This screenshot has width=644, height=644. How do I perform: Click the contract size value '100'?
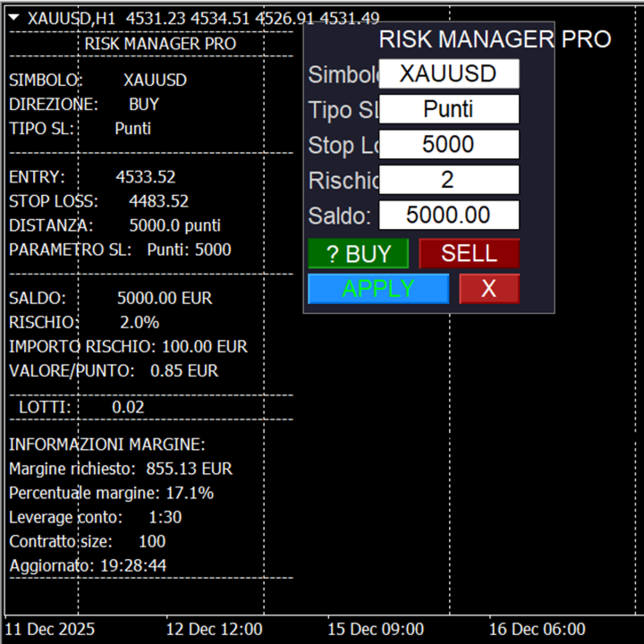click(152, 541)
